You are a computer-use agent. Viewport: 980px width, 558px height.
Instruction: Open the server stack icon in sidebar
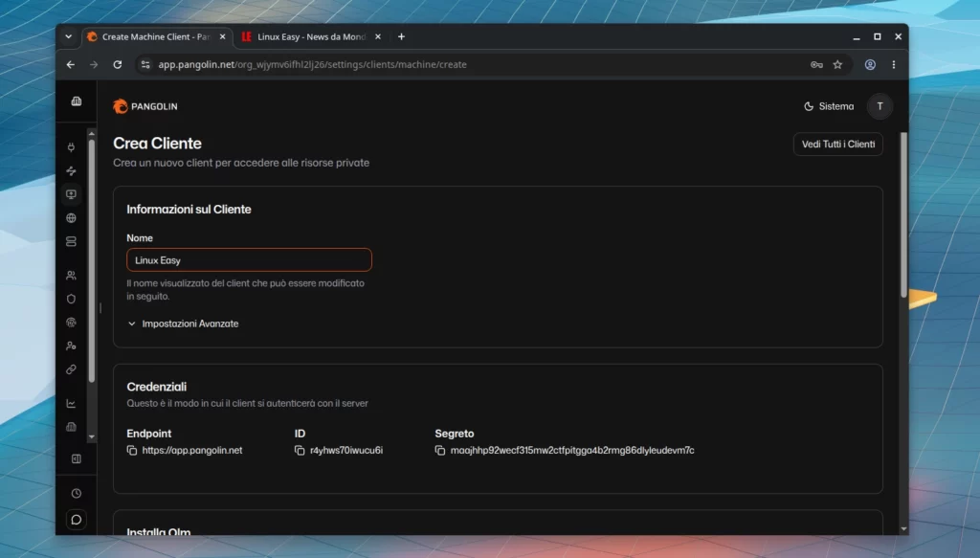[71, 241]
